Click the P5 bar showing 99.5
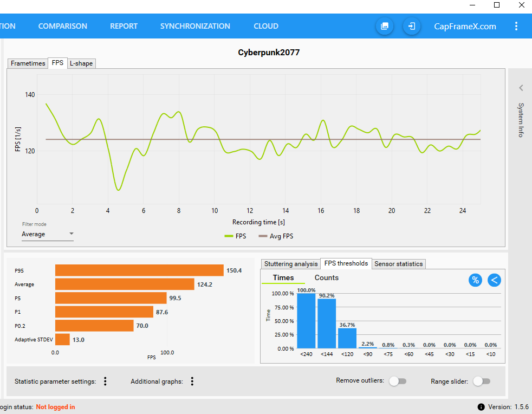The image size is (532, 414). (111, 298)
